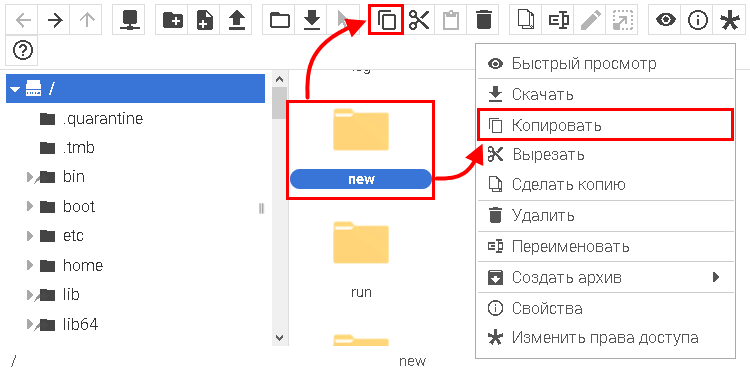Click the Paste clipboard toolbar icon
Image resolution: width=750 pixels, height=373 pixels.
[451, 20]
